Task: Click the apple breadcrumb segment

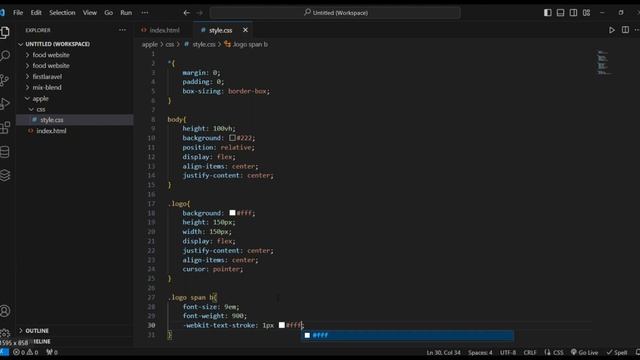Action: (149, 44)
